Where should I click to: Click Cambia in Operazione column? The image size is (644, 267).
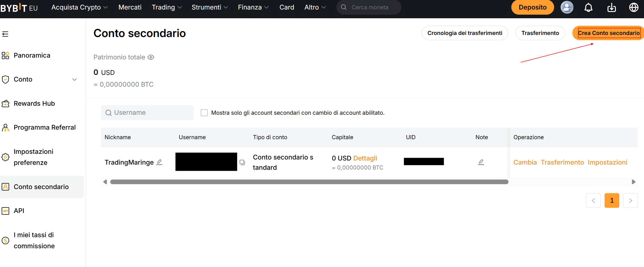(525, 162)
